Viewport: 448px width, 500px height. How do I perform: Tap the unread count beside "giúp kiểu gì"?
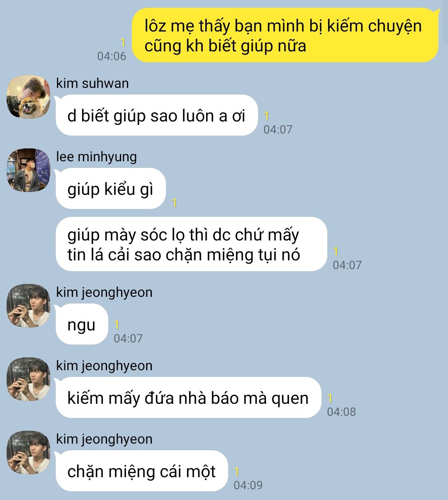click(174, 203)
